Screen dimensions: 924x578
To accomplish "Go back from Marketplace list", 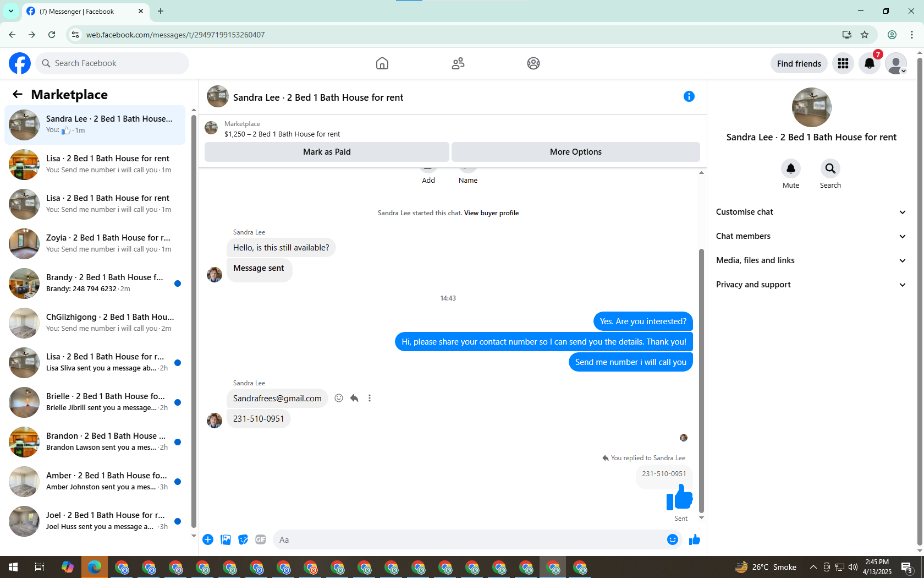I will (x=18, y=94).
